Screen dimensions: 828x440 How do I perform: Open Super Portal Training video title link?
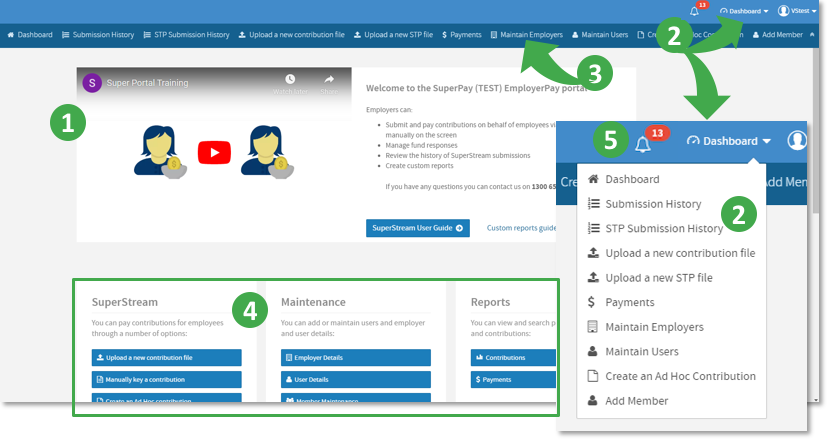point(147,83)
